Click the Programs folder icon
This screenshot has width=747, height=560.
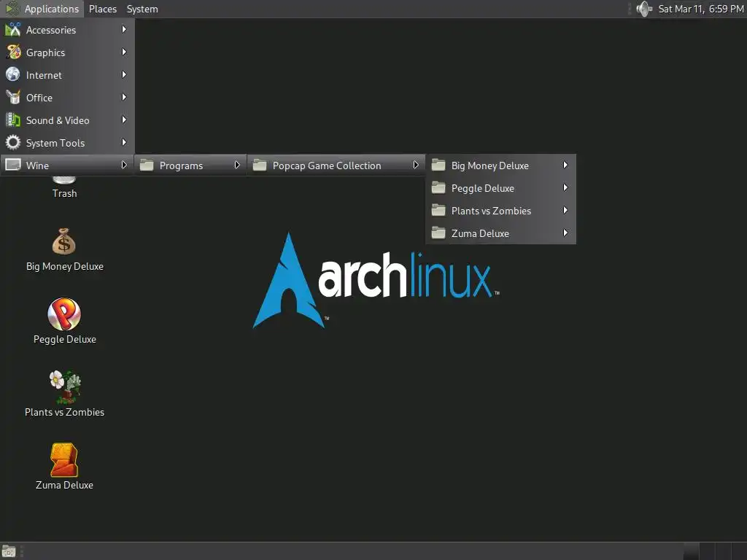(x=147, y=166)
